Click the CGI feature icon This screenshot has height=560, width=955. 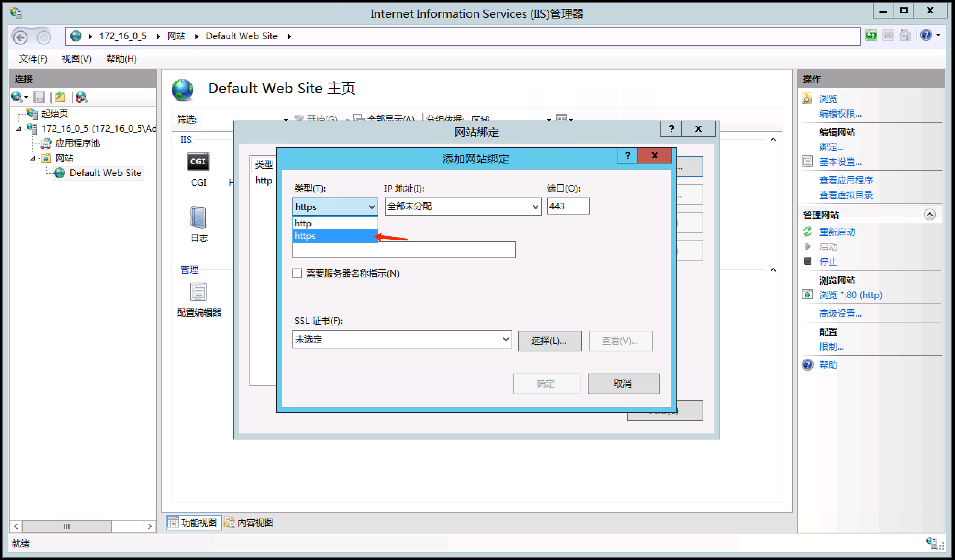[x=198, y=162]
